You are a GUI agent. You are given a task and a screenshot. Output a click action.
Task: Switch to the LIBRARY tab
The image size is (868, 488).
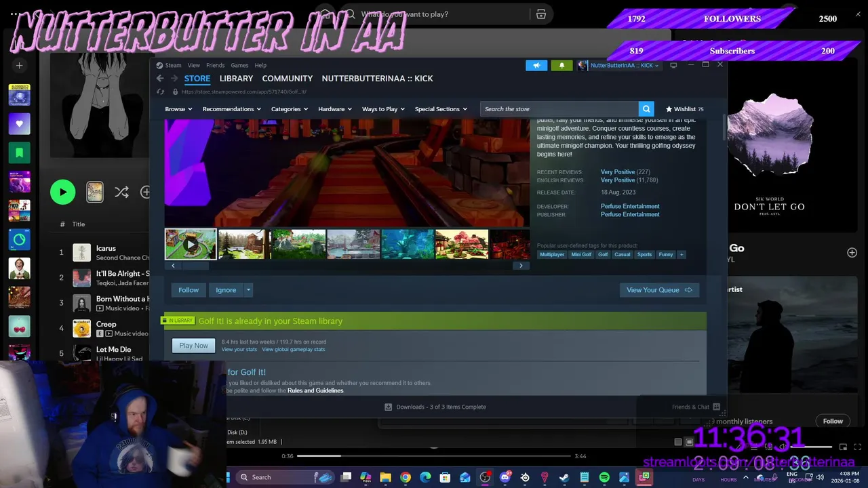[x=236, y=79]
